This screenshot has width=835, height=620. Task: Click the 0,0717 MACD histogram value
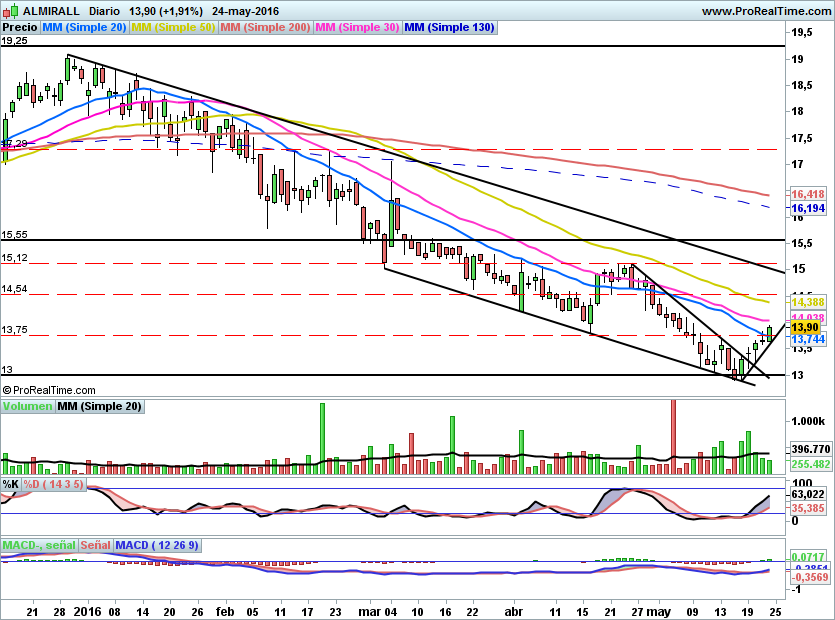pyautogui.click(x=810, y=557)
